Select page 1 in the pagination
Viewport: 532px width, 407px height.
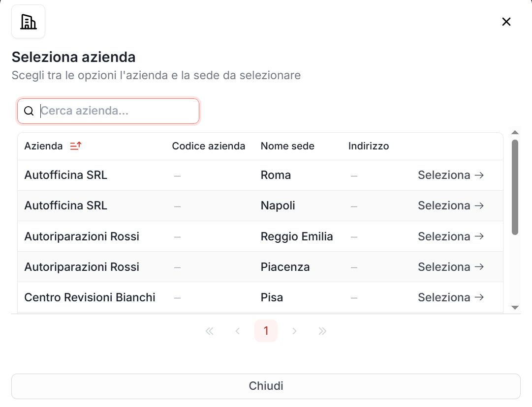pyautogui.click(x=266, y=331)
